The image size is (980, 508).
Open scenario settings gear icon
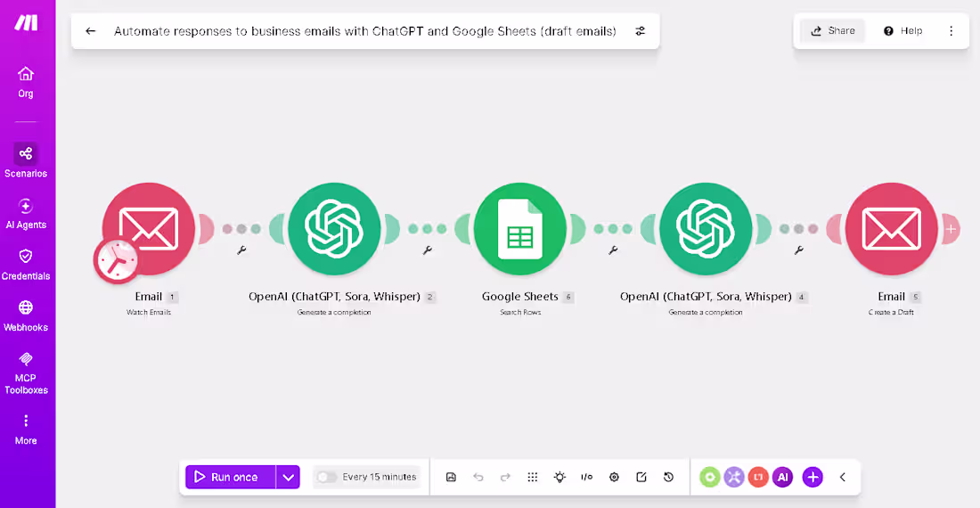tap(614, 477)
